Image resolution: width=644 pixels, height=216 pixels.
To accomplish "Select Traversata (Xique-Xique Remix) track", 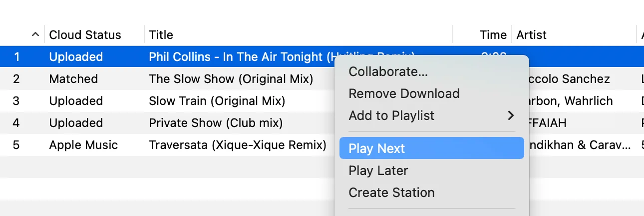I will [x=237, y=145].
